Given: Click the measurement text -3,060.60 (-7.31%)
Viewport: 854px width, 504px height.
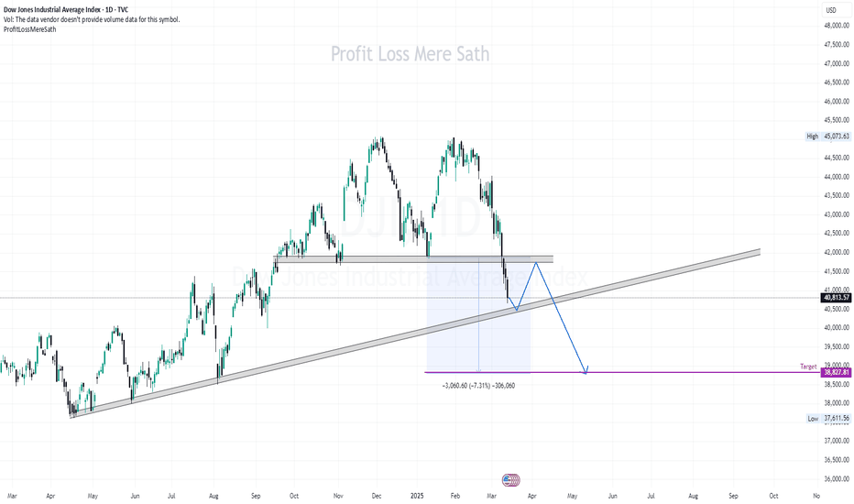Looking at the screenshot, I should (478, 386).
